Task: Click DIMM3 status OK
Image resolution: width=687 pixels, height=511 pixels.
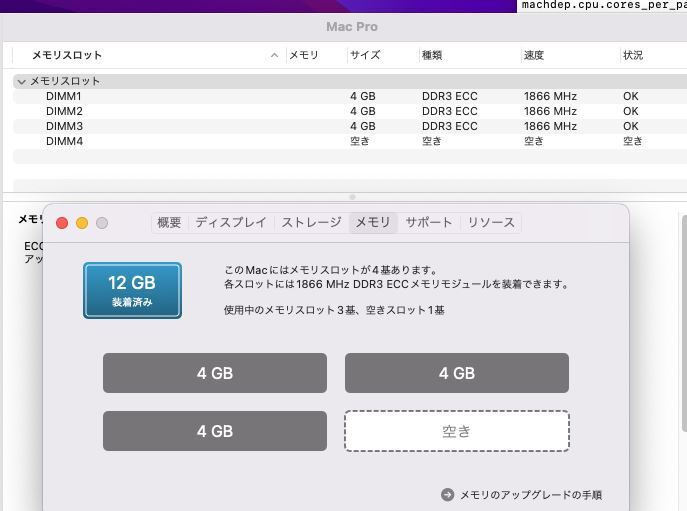Action: [x=630, y=126]
